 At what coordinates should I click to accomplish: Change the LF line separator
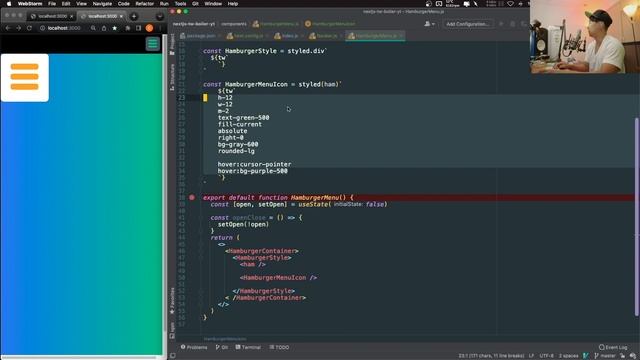click(x=531, y=356)
